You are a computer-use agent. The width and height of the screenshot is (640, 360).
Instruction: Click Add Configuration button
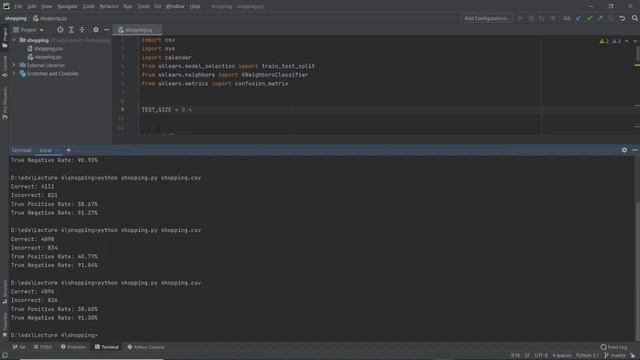coord(486,18)
